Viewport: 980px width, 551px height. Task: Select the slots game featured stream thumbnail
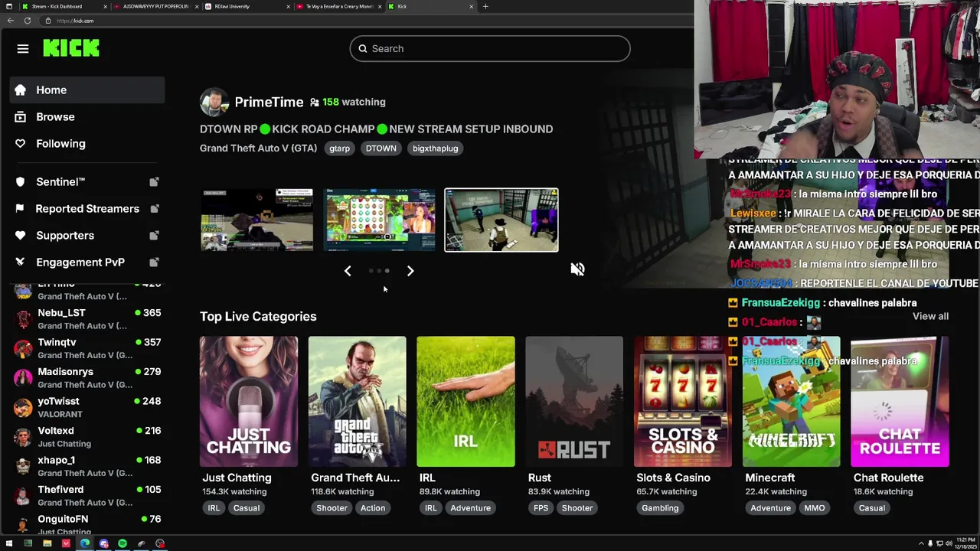(x=379, y=220)
